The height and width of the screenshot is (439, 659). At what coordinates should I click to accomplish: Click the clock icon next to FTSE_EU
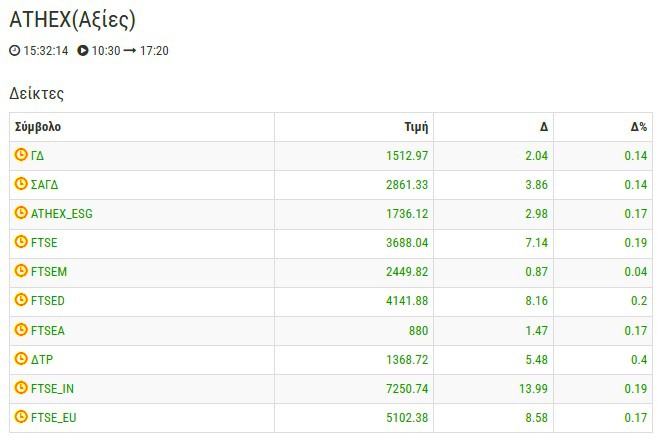pos(21,417)
